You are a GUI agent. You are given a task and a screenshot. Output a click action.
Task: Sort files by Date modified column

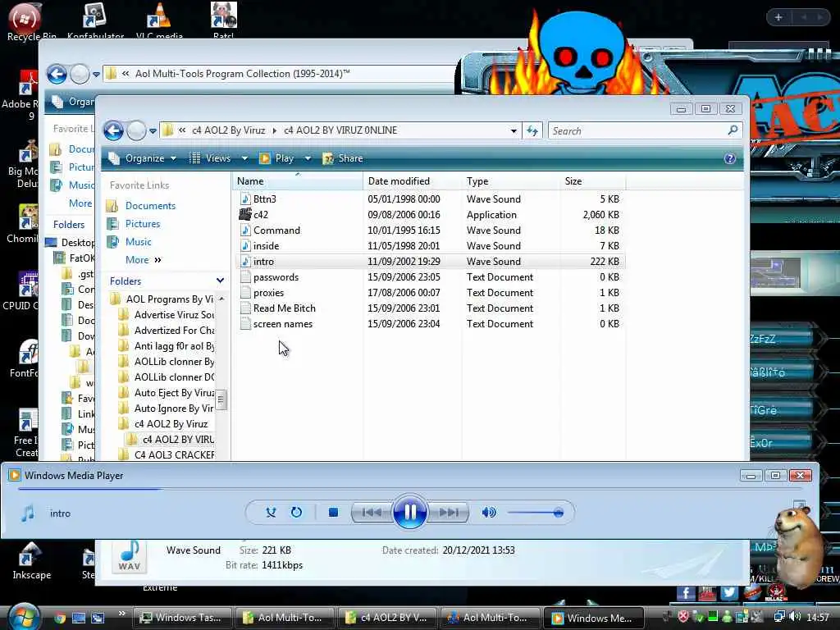[412, 181]
